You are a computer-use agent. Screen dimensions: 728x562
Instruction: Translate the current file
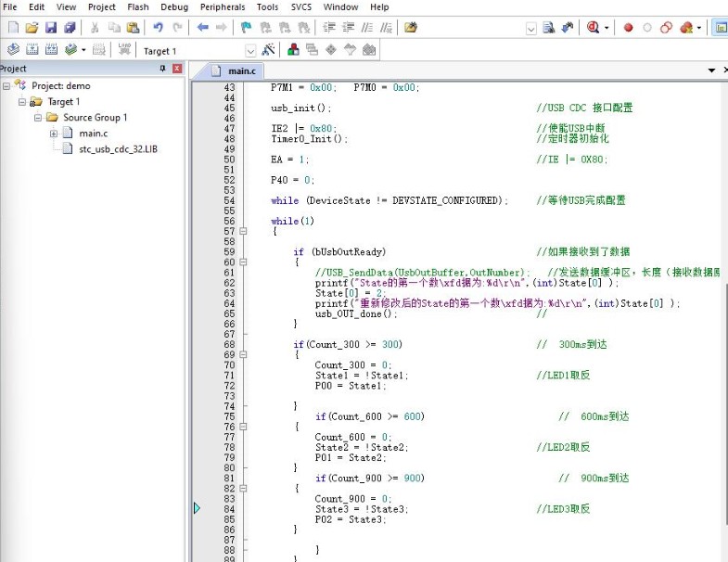click(x=13, y=49)
